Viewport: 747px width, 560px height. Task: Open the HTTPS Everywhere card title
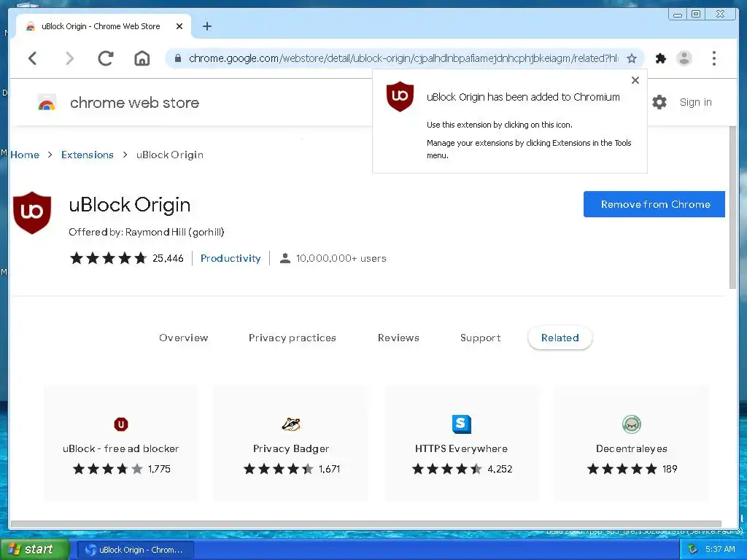(x=461, y=448)
